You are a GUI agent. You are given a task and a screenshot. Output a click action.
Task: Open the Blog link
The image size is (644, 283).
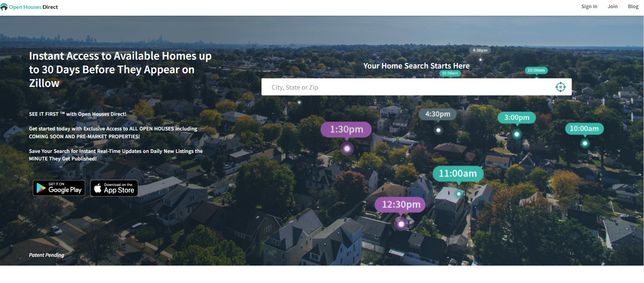tap(633, 6)
